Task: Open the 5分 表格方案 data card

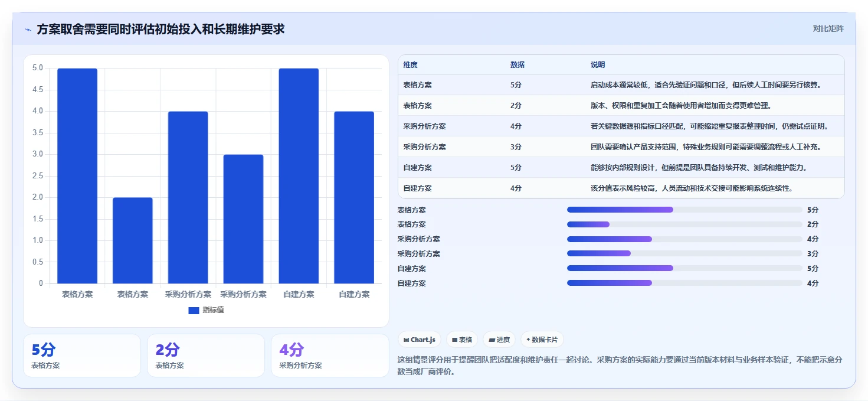Action: [82, 356]
